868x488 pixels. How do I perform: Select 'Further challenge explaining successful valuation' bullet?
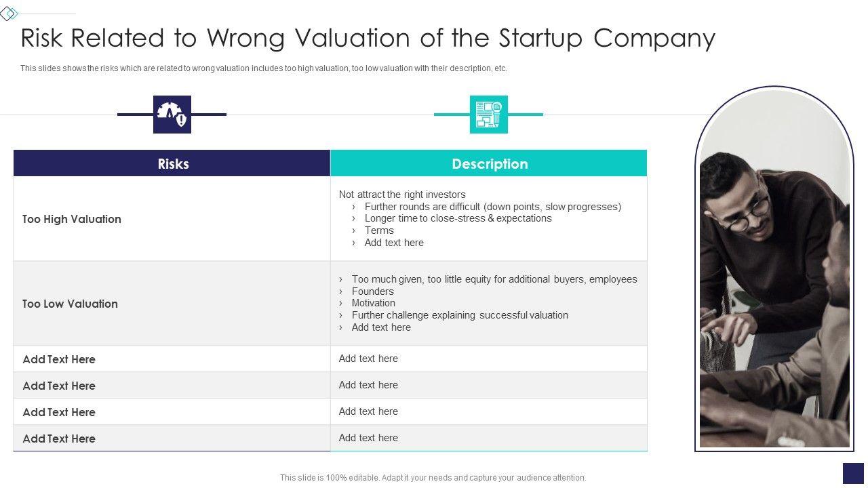(460, 315)
